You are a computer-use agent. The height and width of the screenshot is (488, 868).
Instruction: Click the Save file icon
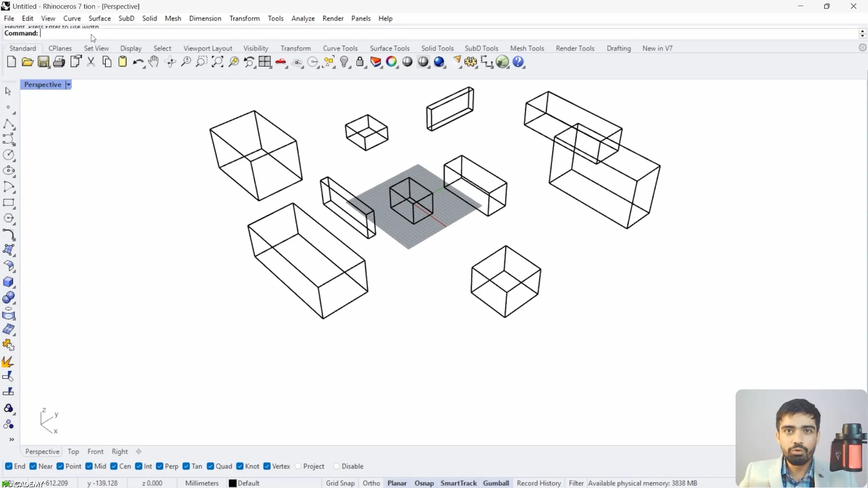point(43,62)
